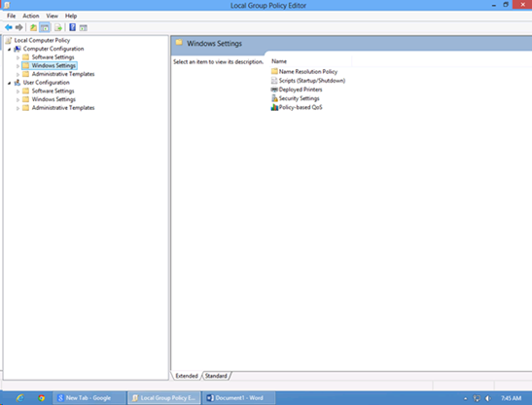Viewport: 532px width, 405px height.
Task: Select highlighted Windows Settings tree label
Action: coord(53,65)
